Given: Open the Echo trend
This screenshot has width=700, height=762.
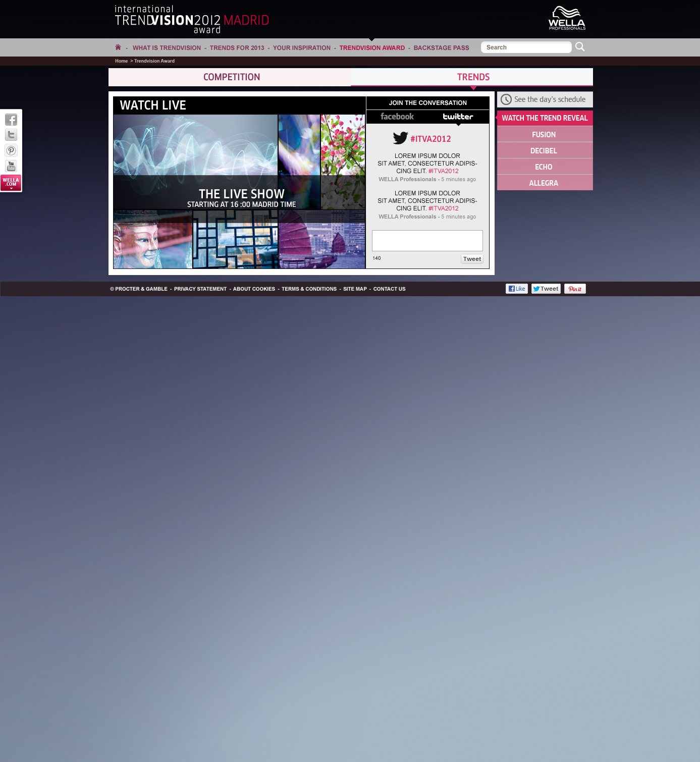Looking at the screenshot, I should click(x=545, y=167).
